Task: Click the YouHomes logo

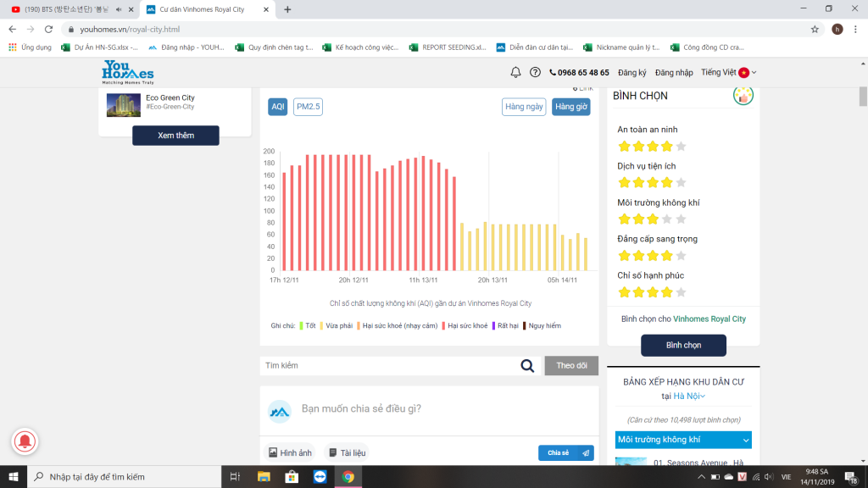Action: (128, 73)
